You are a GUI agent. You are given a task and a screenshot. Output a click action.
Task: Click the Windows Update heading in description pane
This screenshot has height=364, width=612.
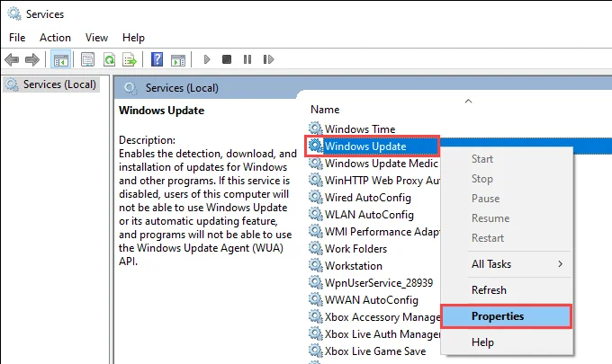coord(161,111)
